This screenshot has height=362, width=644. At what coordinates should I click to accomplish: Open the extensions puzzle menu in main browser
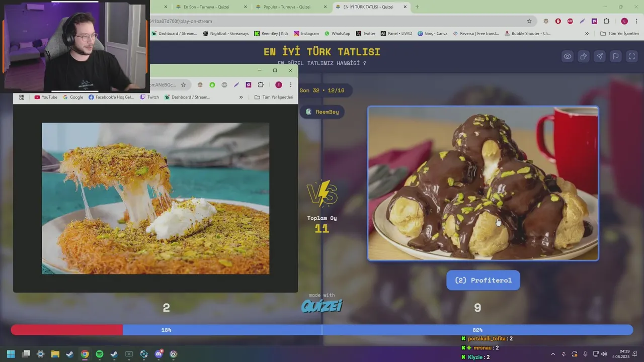pyautogui.click(x=606, y=21)
